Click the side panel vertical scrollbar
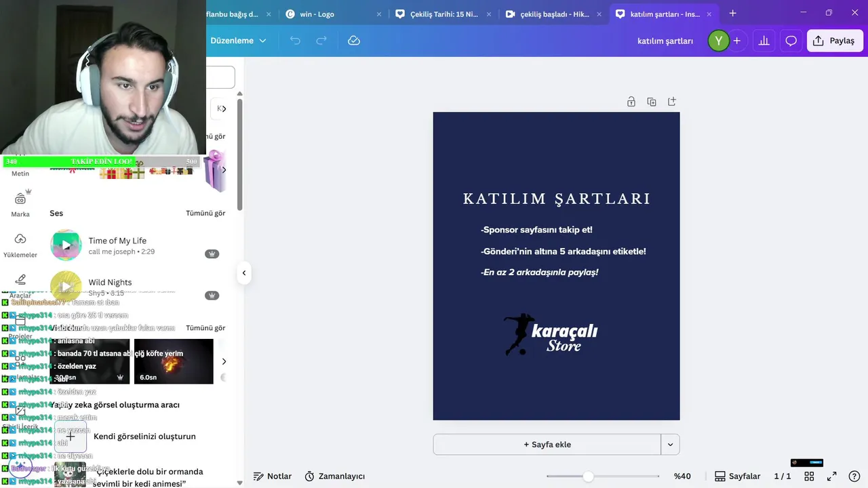Screen dimensions: 868x488 click(239, 155)
